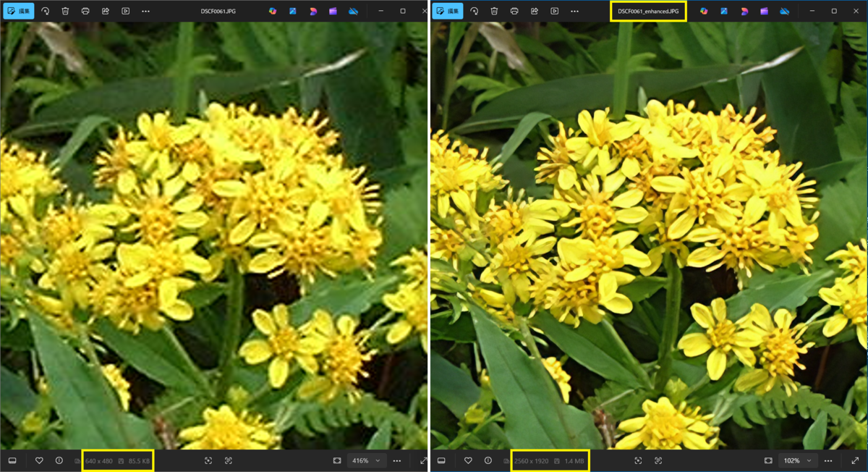Delete the photo in DSCF0061.JPG window
The width and height of the screenshot is (868, 472).
pyautogui.click(x=65, y=11)
